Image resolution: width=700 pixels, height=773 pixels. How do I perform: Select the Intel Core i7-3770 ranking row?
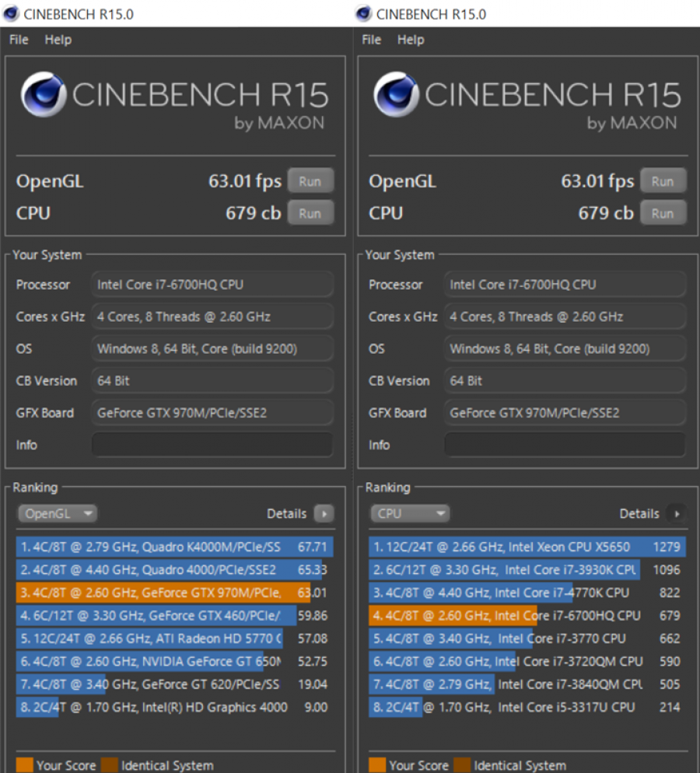click(x=527, y=638)
